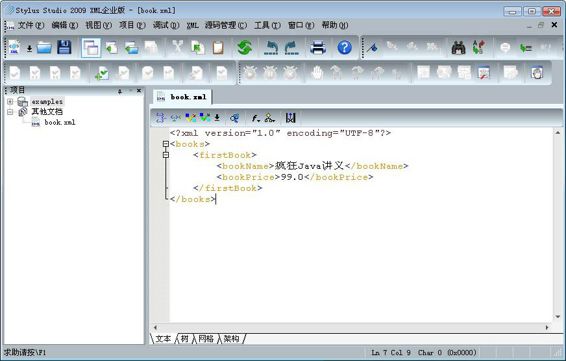Open the 工具 menu
Screen dimensions: 566x361
pos(267,25)
